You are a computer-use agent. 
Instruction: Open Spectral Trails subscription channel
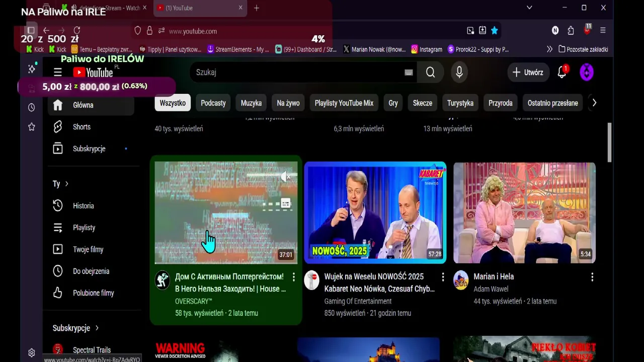pyautogui.click(x=91, y=350)
